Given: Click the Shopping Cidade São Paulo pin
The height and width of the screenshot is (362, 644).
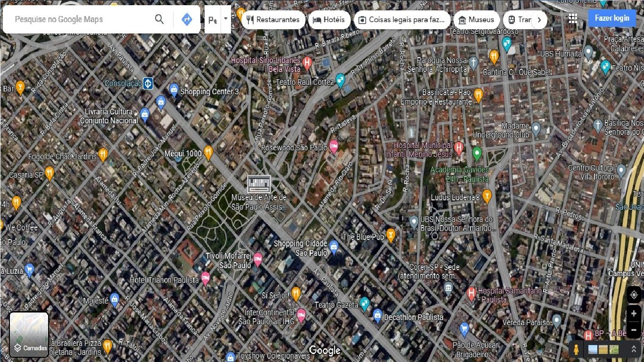Looking at the screenshot, I should [334, 247].
